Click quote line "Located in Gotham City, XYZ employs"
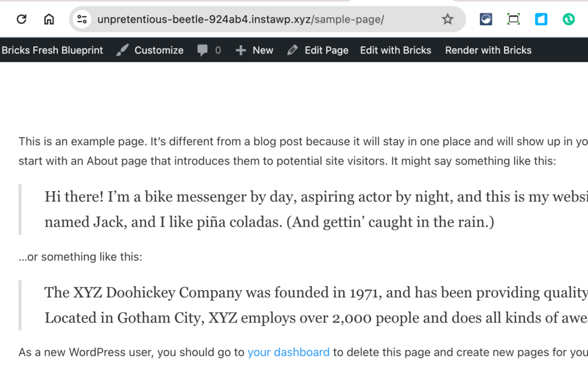Screen dimensions: 588x381 [316, 318]
